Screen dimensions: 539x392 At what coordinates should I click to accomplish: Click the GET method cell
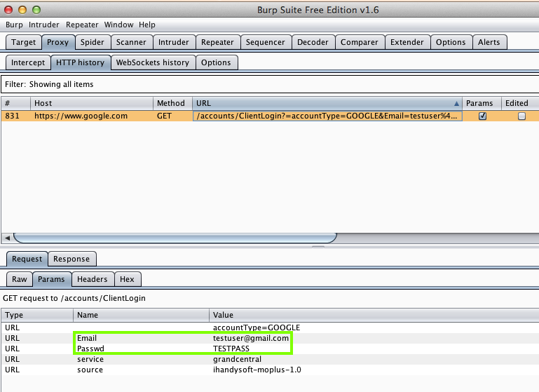click(172, 116)
